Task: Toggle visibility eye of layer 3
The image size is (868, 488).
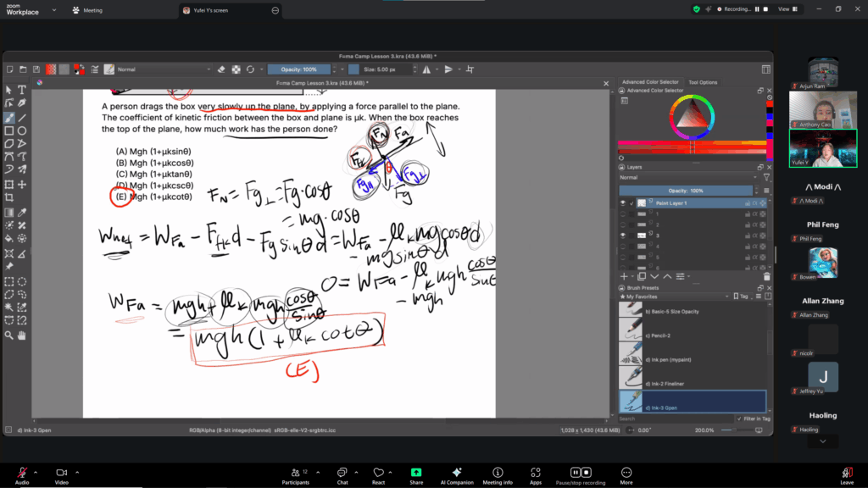Action: click(623, 235)
